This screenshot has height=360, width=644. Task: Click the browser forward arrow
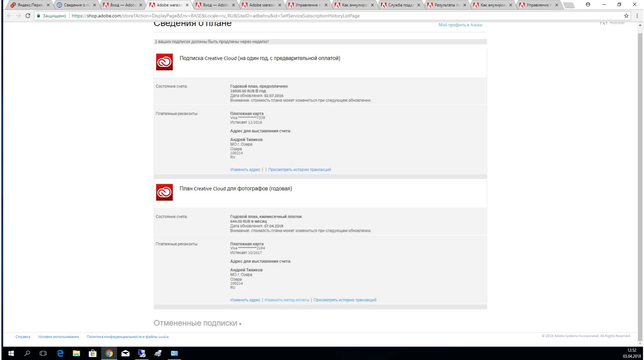click(x=18, y=16)
